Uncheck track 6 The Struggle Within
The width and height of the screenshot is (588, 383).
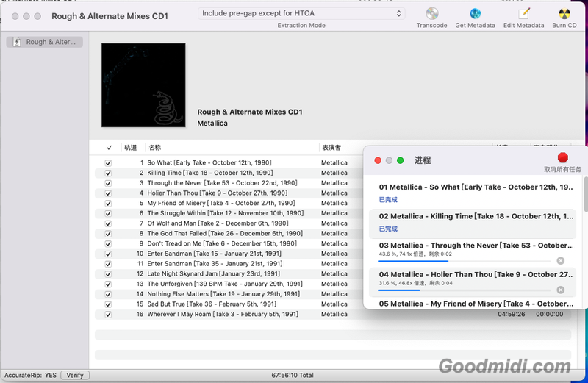[108, 213]
